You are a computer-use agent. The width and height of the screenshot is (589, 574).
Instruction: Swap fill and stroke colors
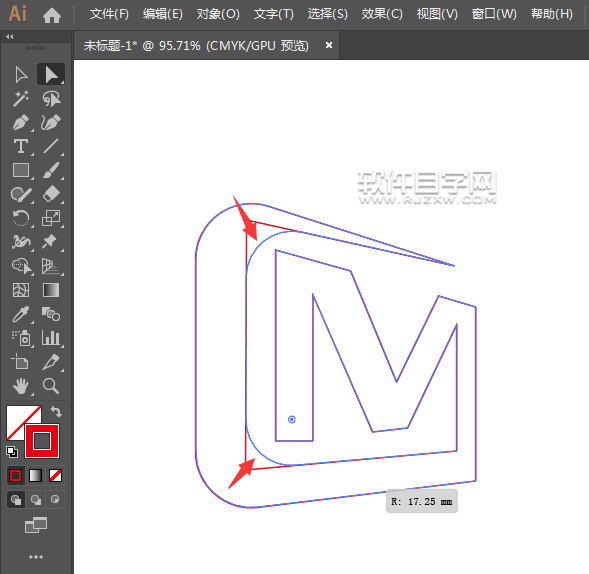pos(56,412)
